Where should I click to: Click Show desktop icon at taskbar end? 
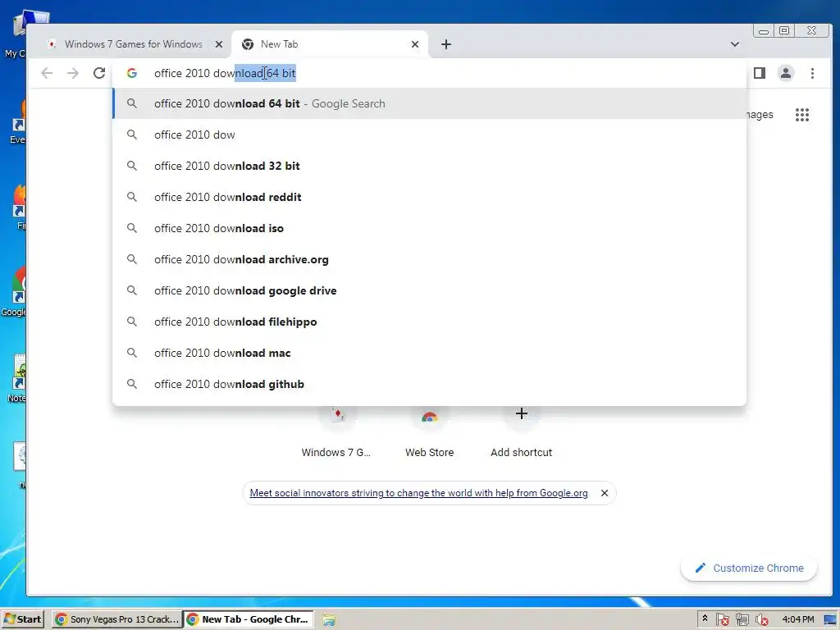830,620
